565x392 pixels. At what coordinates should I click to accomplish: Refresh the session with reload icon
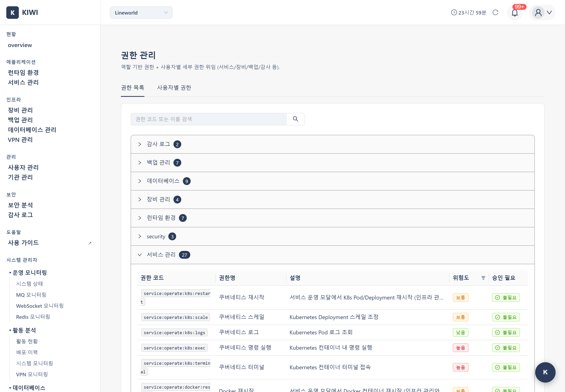(495, 13)
